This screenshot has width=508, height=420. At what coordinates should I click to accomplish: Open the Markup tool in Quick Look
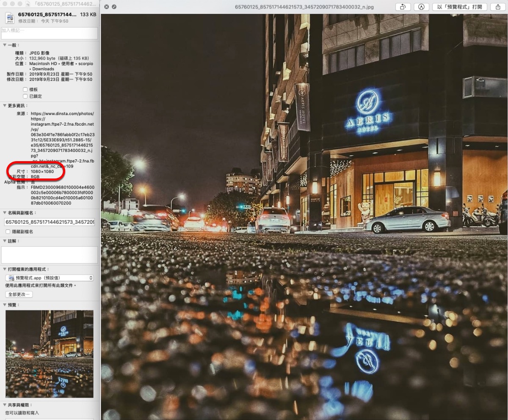421,7
